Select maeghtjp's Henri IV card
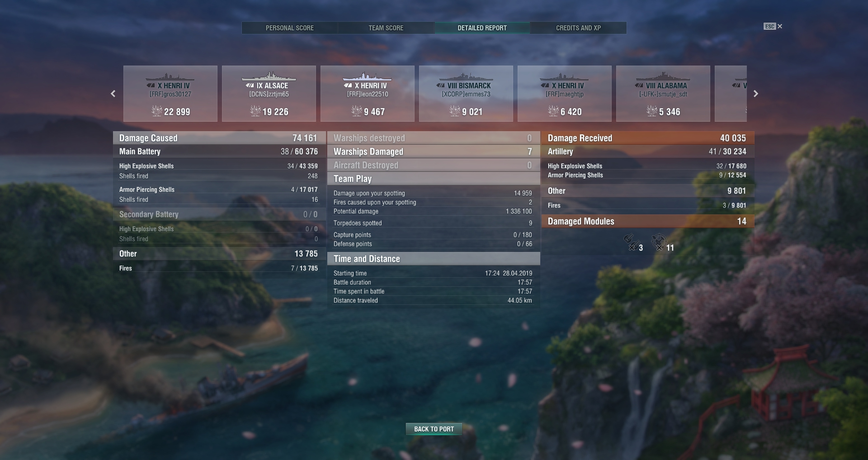868x460 pixels. pos(565,94)
